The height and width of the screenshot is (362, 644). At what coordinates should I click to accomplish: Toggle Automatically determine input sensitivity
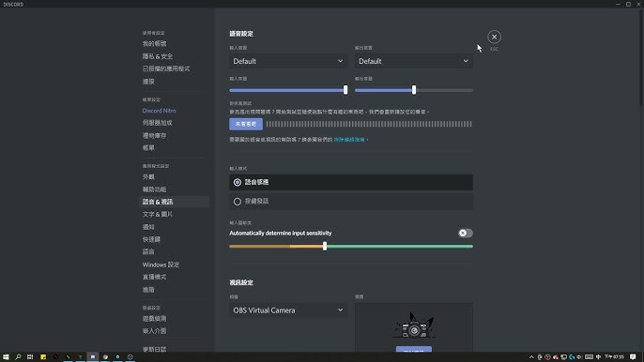pyautogui.click(x=466, y=234)
